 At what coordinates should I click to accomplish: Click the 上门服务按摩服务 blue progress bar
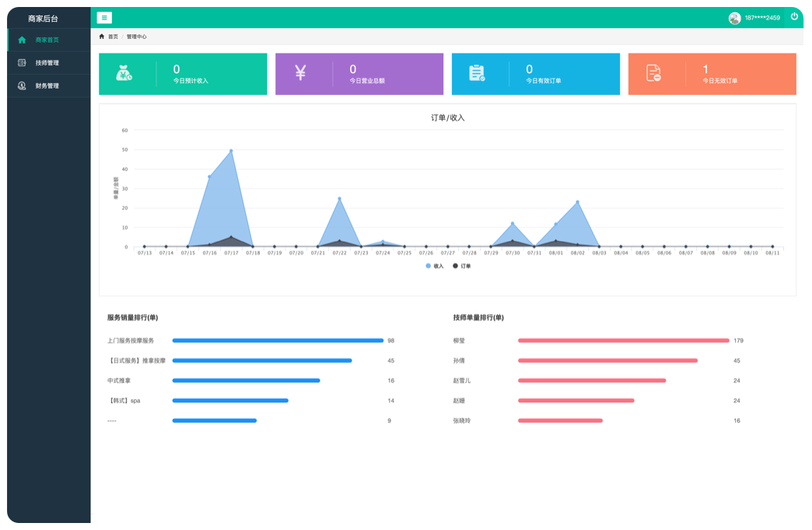pyautogui.click(x=278, y=340)
